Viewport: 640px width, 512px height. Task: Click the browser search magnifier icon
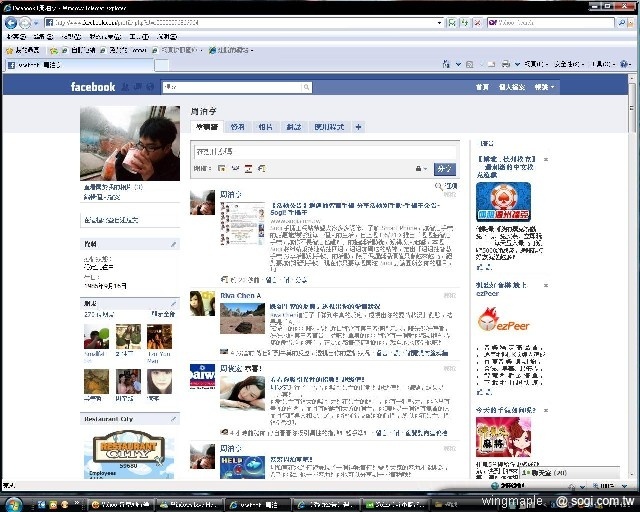(x=622, y=23)
